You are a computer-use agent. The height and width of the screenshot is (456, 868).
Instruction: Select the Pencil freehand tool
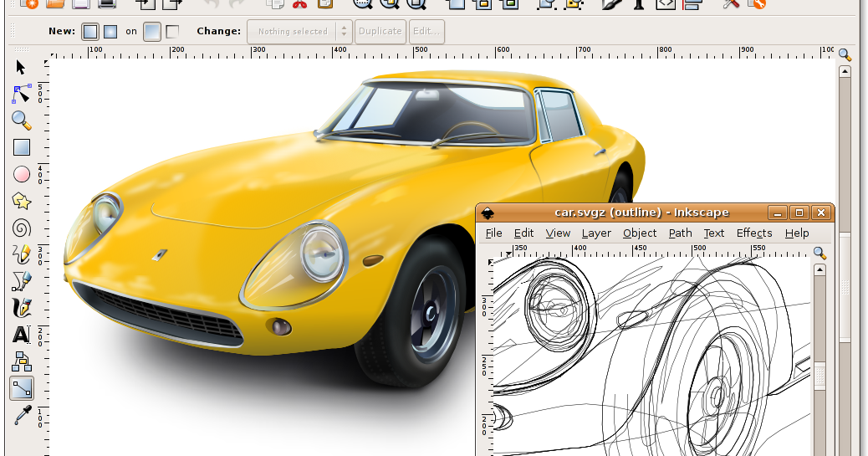tap(22, 254)
